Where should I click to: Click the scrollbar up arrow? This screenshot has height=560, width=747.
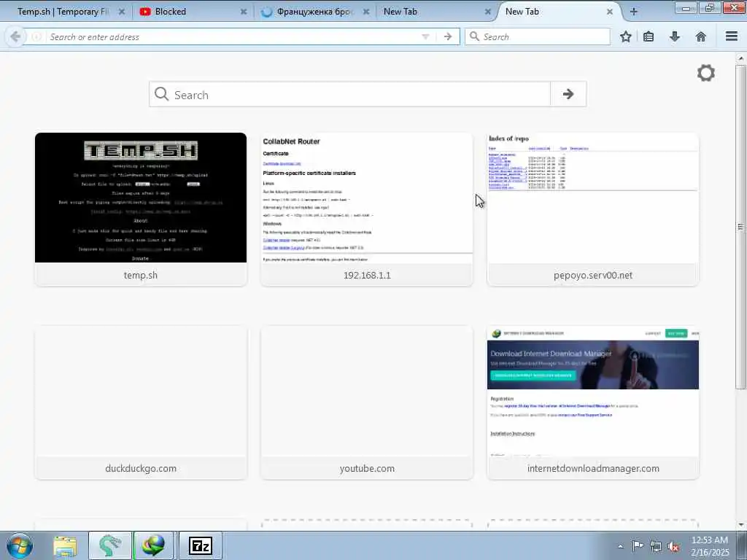740,58
